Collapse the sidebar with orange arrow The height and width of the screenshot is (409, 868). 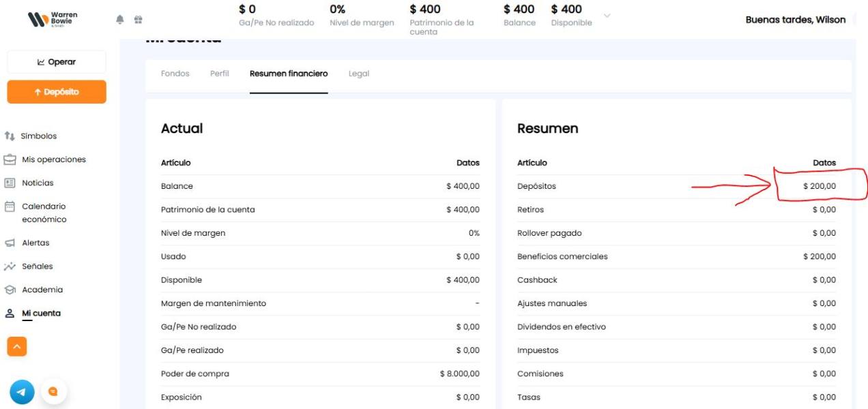[17, 346]
